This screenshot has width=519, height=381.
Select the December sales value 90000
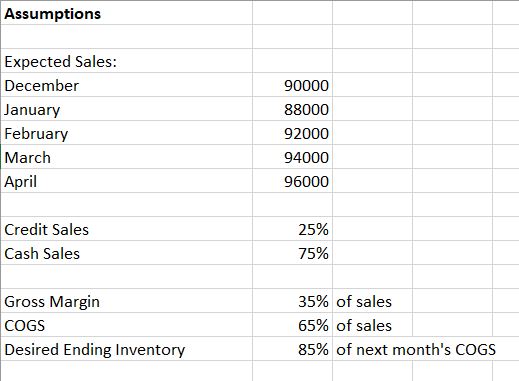292,85
